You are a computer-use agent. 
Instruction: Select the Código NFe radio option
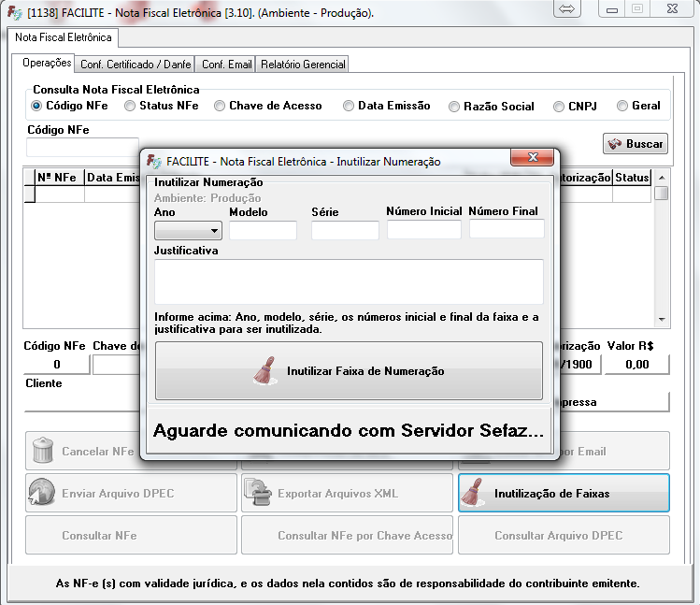click(x=36, y=106)
